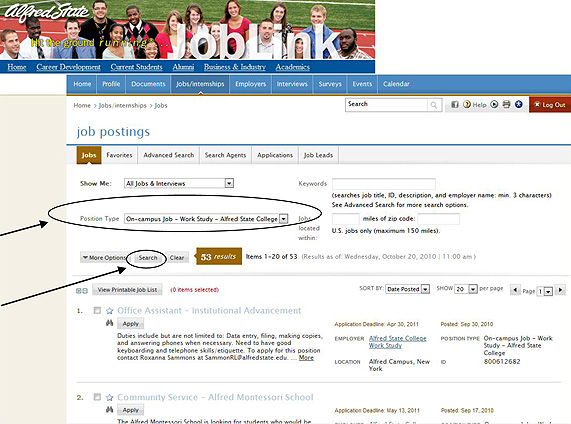Open Surveys in the navigation bar
The image size is (571, 424).
click(x=330, y=84)
